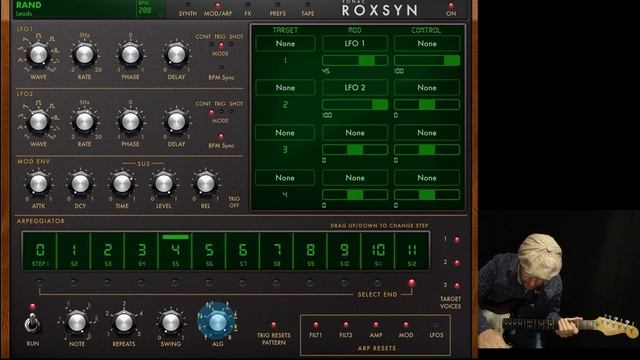Open slot 2 TARGET dropdown
This screenshot has width=640, height=360.
(285, 87)
